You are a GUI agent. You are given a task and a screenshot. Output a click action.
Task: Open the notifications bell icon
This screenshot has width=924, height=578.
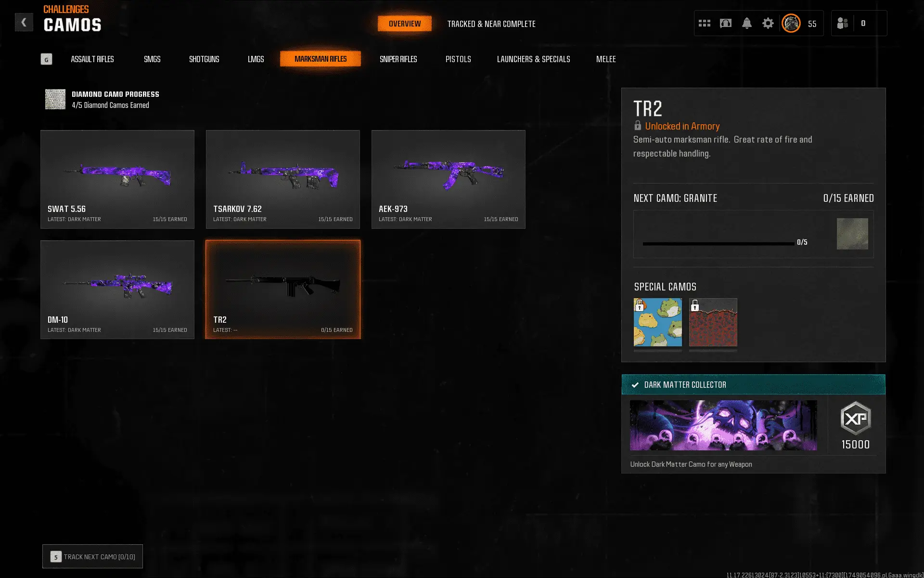(x=746, y=23)
